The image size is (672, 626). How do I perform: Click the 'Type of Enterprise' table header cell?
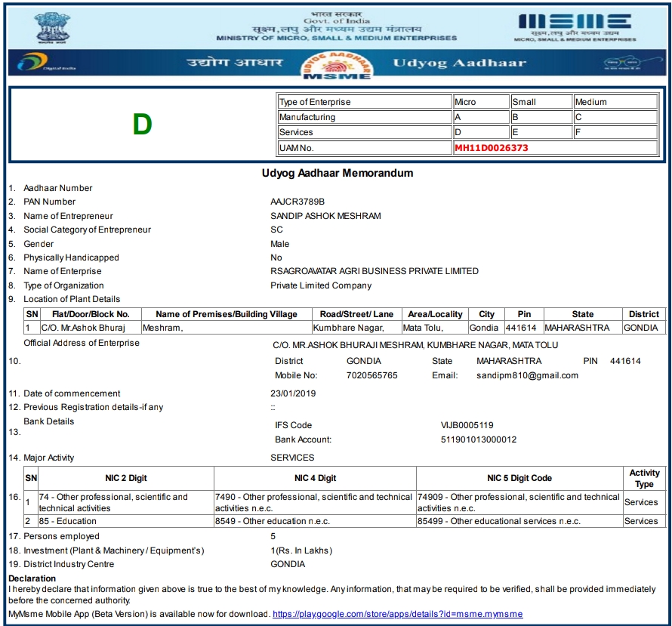364,102
